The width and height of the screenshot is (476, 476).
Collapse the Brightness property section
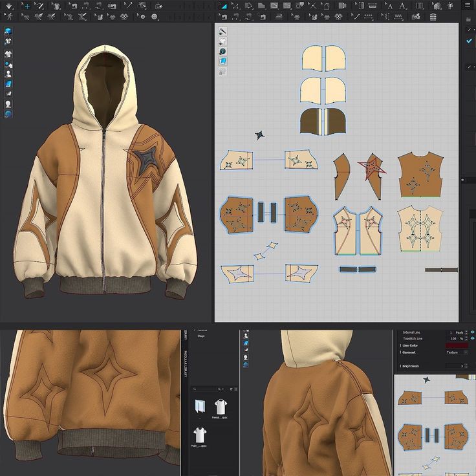[x=400, y=366]
